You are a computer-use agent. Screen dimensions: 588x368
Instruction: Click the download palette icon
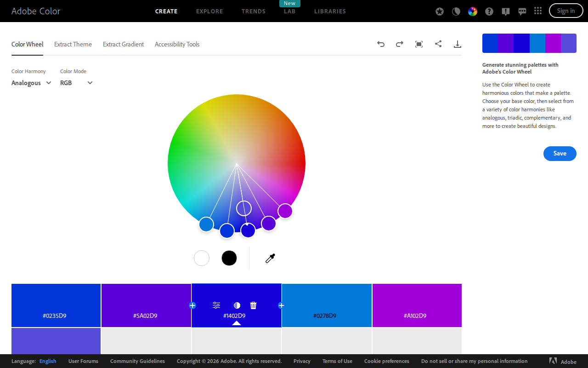[457, 44]
